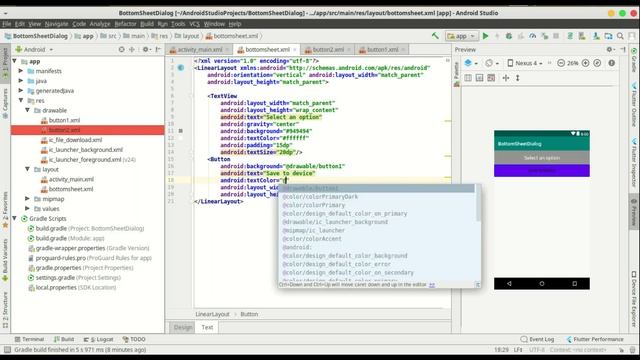Screen dimensions: 640x360
Task: Open the Build menu
Action: click(x=147, y=24)
